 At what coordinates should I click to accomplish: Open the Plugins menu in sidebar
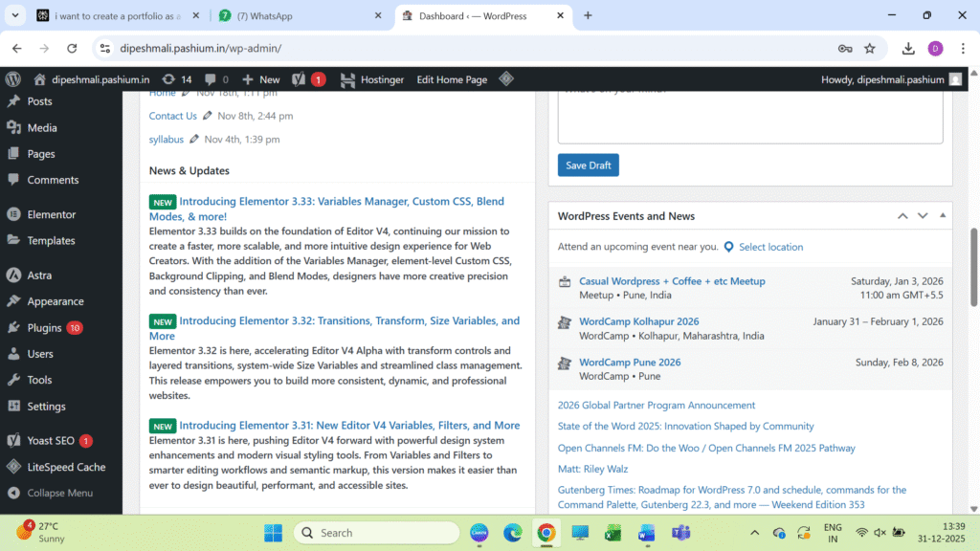pyautogui.click(x=44, y=327)
